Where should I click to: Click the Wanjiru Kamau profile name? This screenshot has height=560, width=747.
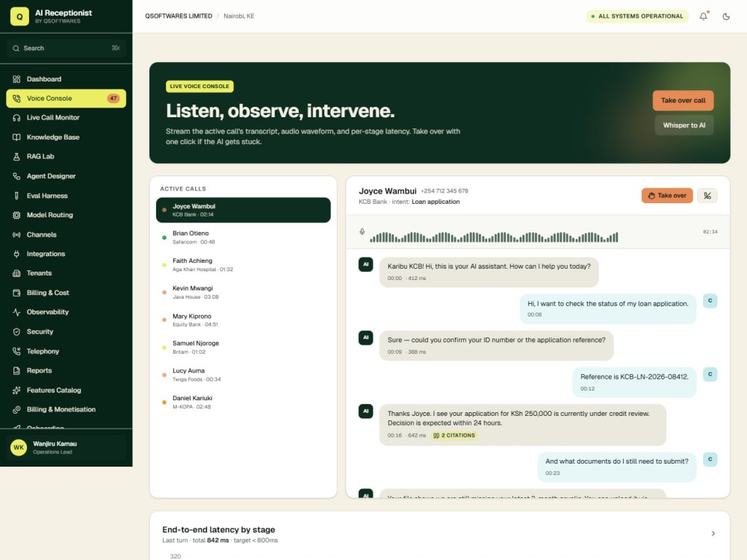55,444
